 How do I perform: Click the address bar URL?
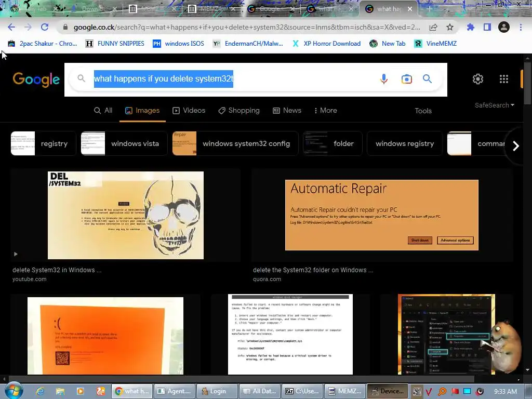click(247, 27)
